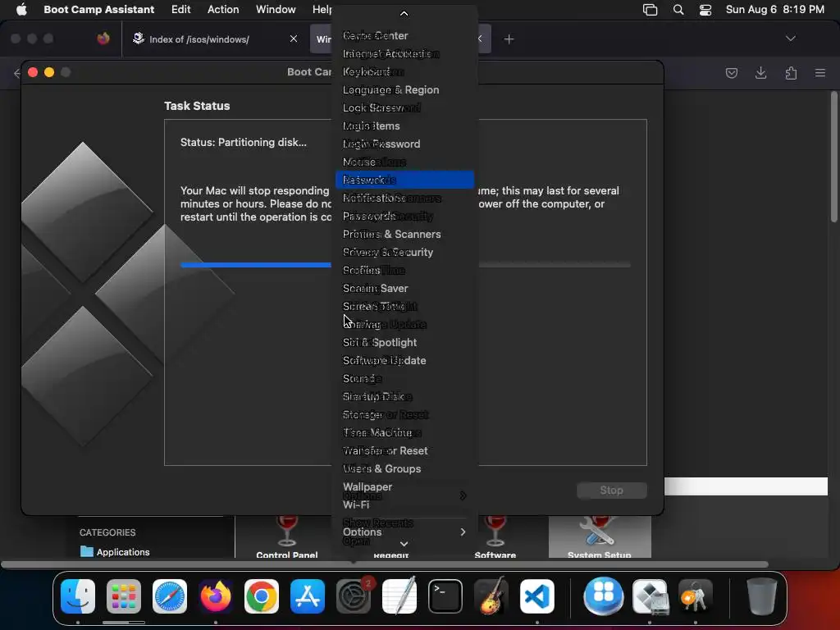The width and height of the screenshot is (840, 630).
Task: Open the App Store Dock icon
Action: [308, 596]
